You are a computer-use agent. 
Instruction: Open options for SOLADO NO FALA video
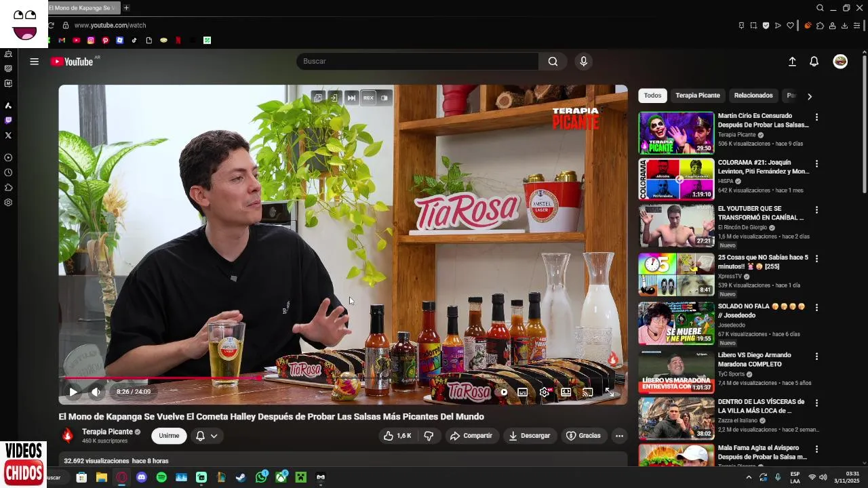[x=816, y=308]
